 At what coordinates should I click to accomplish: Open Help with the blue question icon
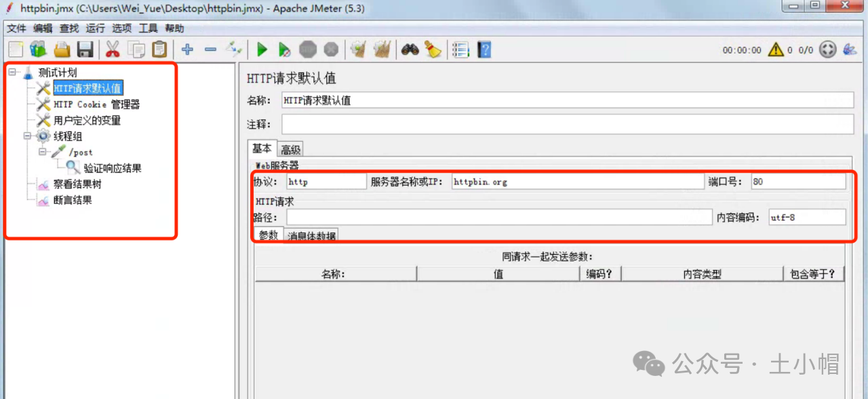click(x=484, y=49)
